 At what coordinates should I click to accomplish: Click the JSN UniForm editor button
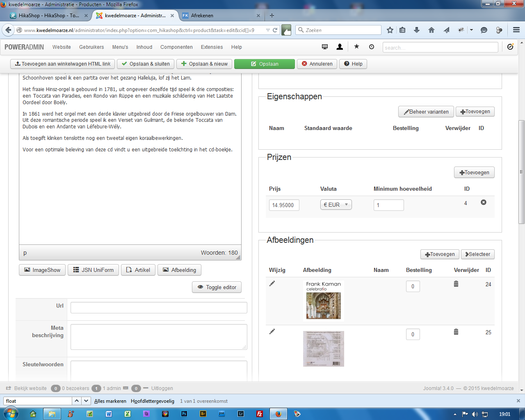pos(94,270)
